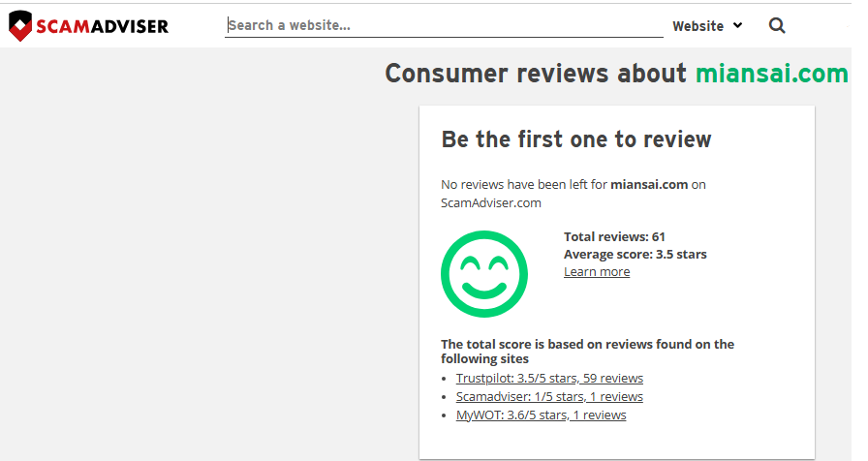868x461 pixels.
Task: Focus the Search a website input field
Action: click(x=444, y=25)
